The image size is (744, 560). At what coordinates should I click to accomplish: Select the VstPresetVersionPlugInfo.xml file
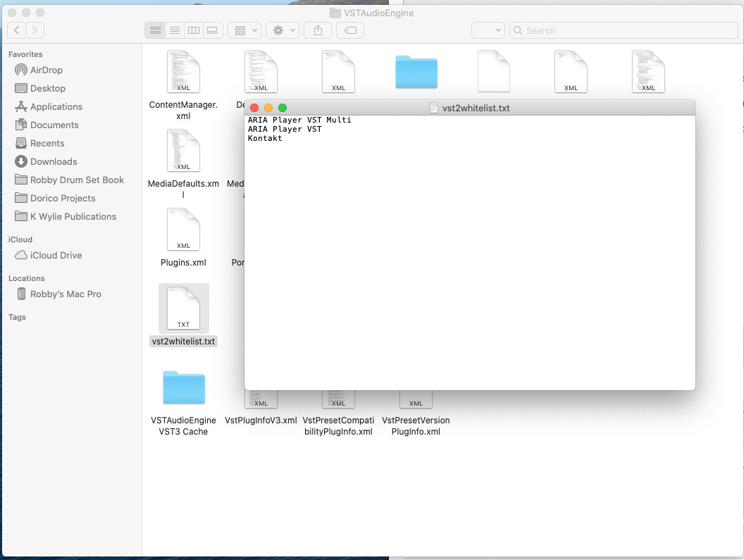coord(416,425)
